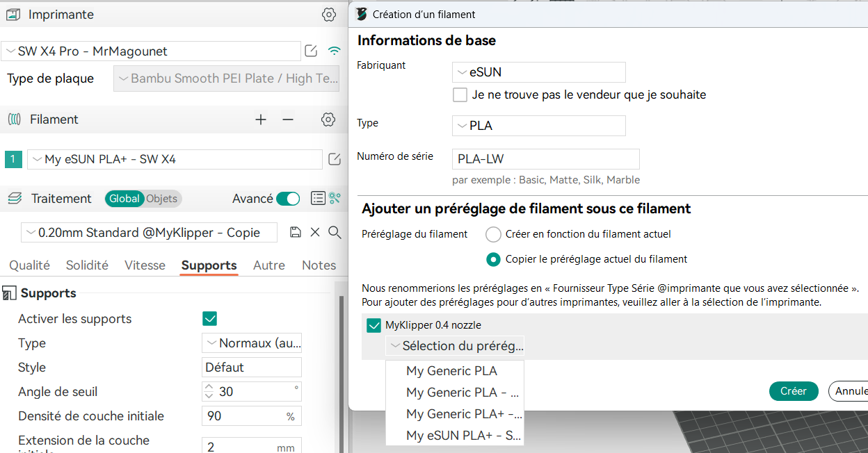This screenshot has width=868, height=453.
Task: Edit the My eSUN PLA+ filament preset
Action: (335, 160)
